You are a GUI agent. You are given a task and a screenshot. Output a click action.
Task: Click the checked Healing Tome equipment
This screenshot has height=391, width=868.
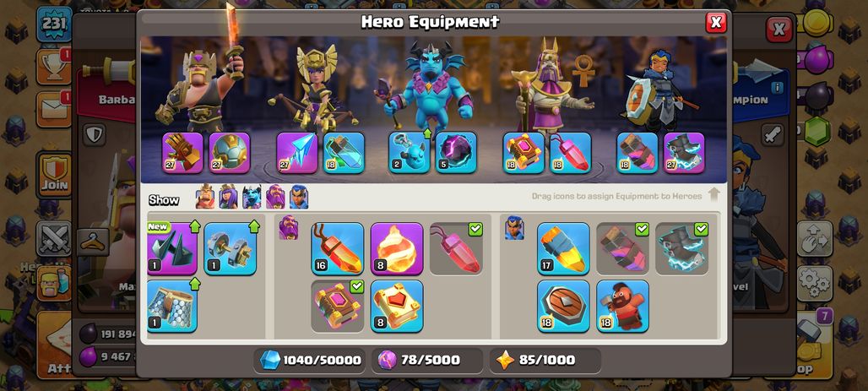[x=338, y=307]
